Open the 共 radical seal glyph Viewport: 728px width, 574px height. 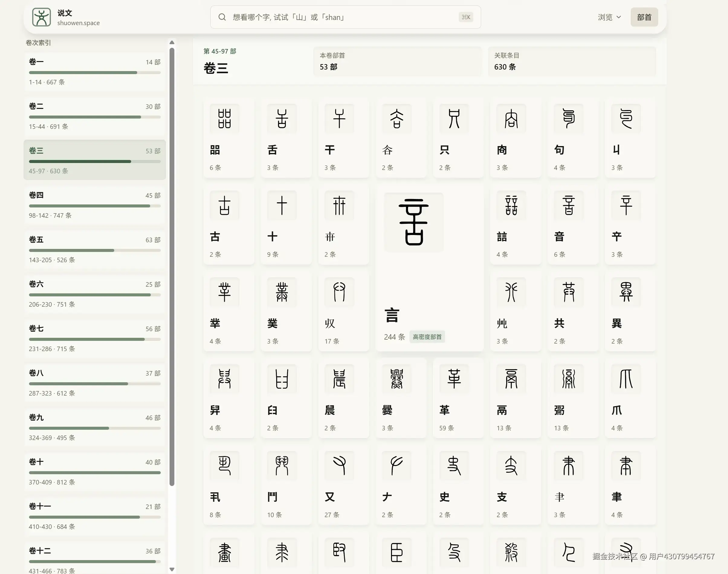click(x=568, y=292)
